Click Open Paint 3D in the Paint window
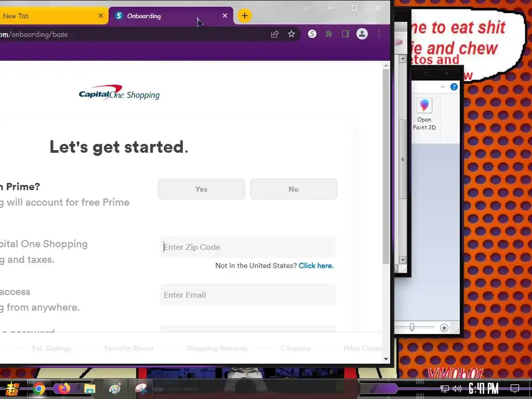The width and height of the screenshot is (532, 399). 424,114
